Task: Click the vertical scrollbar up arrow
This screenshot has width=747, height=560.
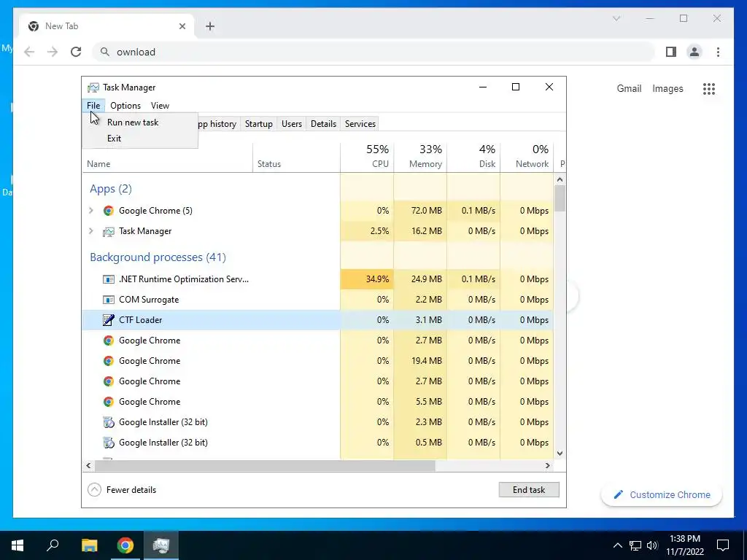Action: [x=560, y=179]
